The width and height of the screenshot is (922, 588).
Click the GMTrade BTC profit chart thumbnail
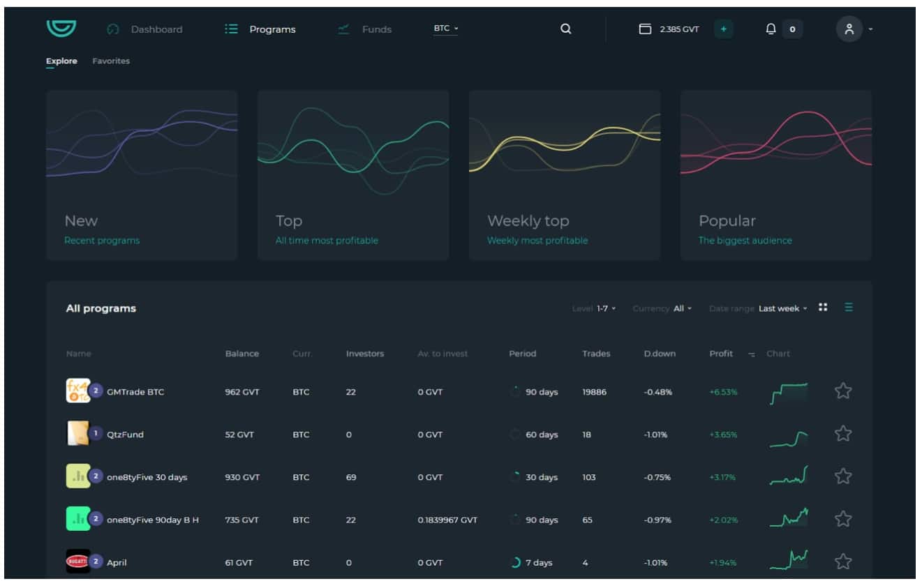(x=789, y=393)
